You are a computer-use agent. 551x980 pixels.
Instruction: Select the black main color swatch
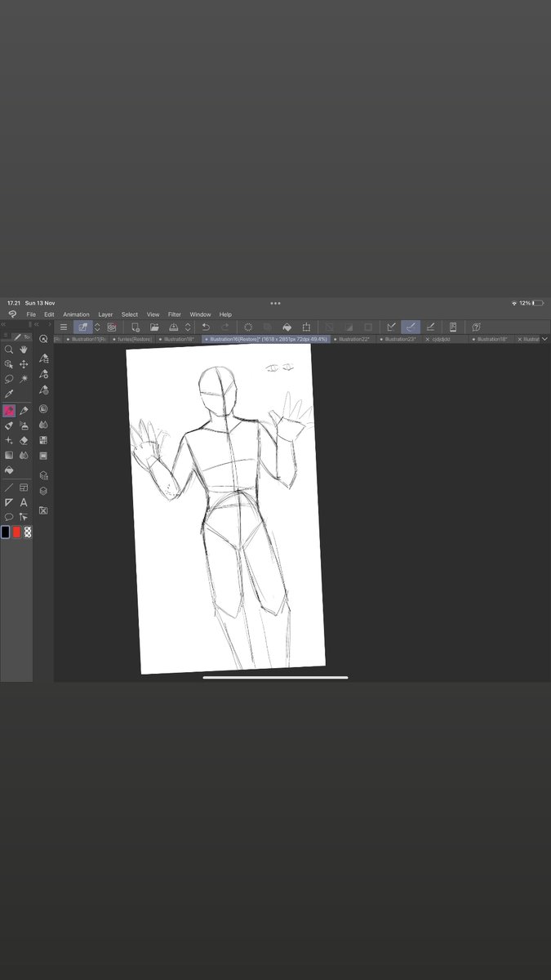click(6, 532)
